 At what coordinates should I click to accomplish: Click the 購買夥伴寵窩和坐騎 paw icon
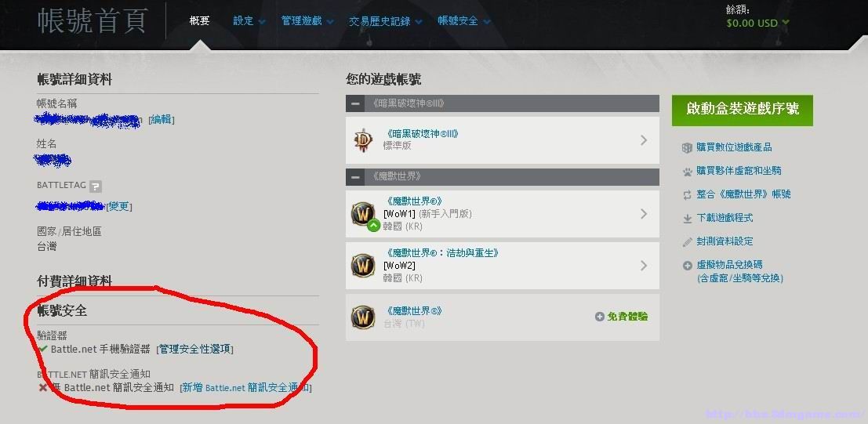click(688, 171)
